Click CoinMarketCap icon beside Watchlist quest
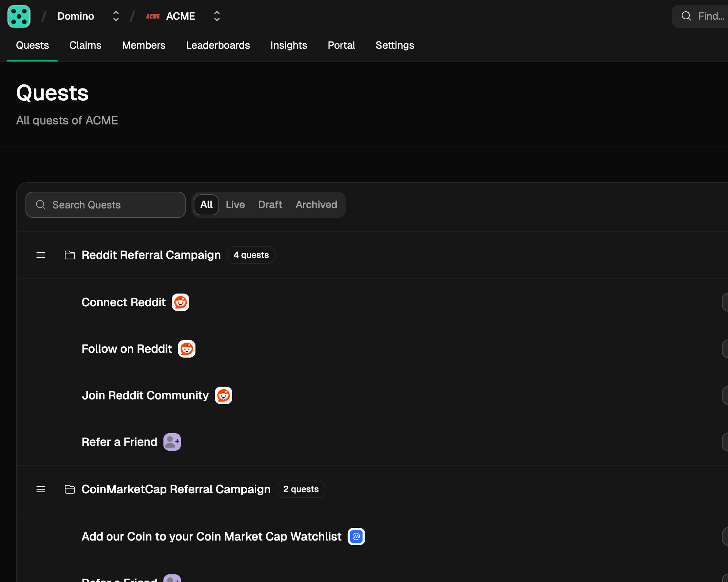 356,537
